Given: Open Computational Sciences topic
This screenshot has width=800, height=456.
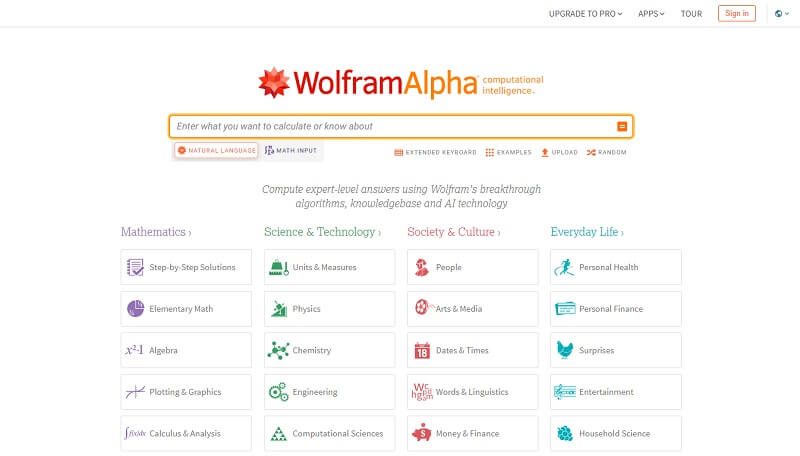Looking at the screenshot, I should click(x=330, y=433).
